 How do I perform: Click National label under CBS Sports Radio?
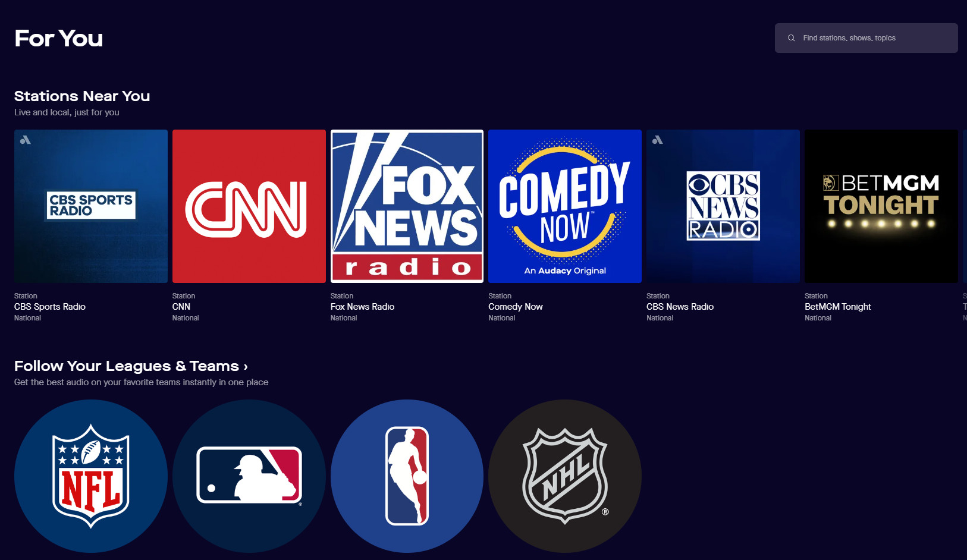coord(28,318)
